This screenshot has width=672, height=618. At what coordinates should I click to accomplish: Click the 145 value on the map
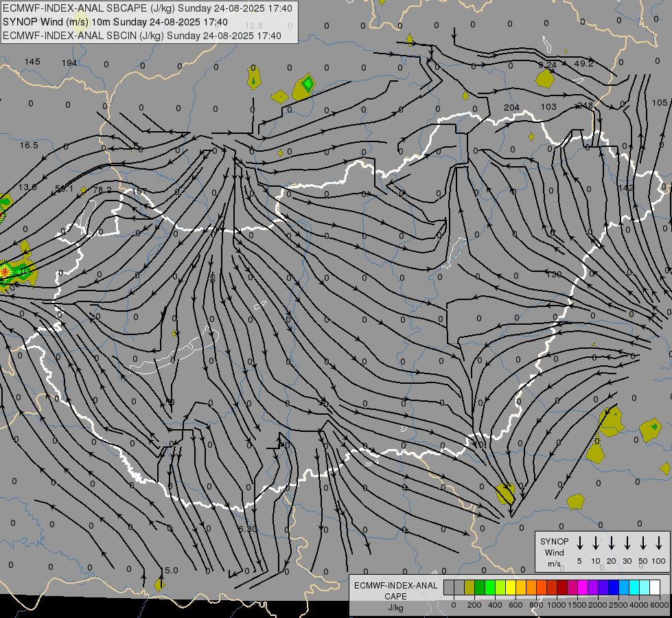coord(32,61)
